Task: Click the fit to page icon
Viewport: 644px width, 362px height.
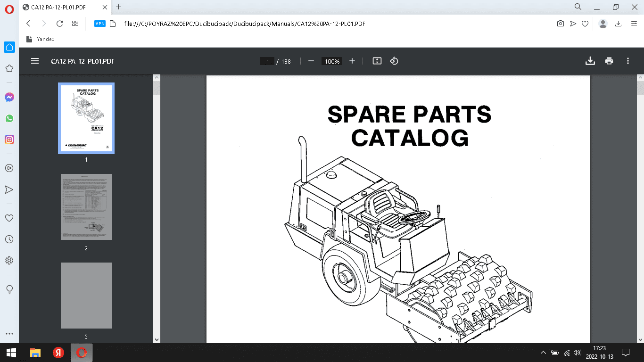Action: [x=377, y=61]
